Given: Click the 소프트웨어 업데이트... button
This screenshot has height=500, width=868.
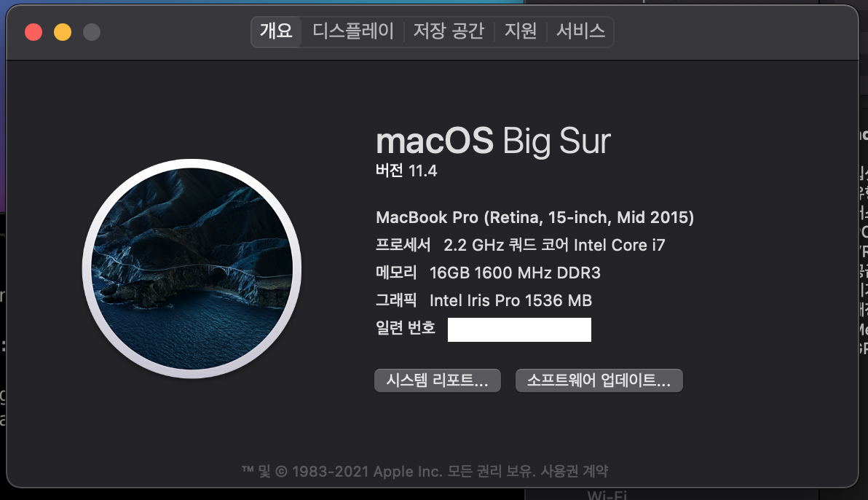Looking at the screenshot, I should [599, 380].
